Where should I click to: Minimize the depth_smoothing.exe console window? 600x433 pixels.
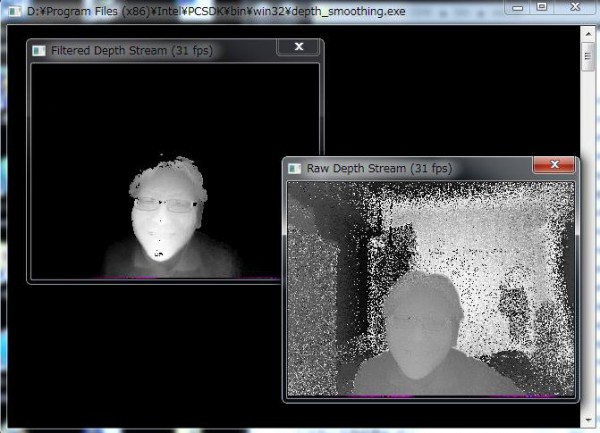(519, 7)
